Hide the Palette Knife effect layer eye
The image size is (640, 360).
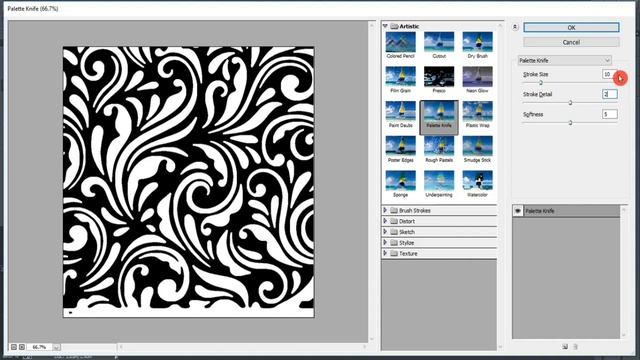[518, 211]
